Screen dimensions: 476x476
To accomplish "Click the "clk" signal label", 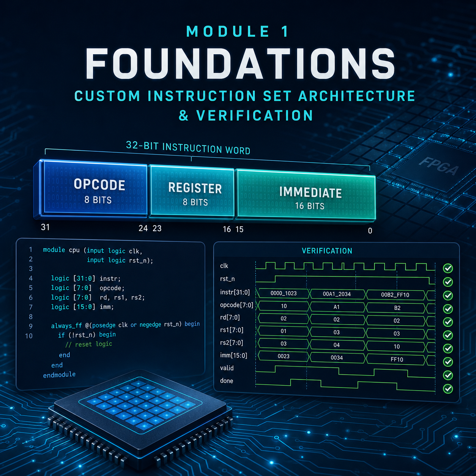I will pyautogui.click(x=224, y=266).
